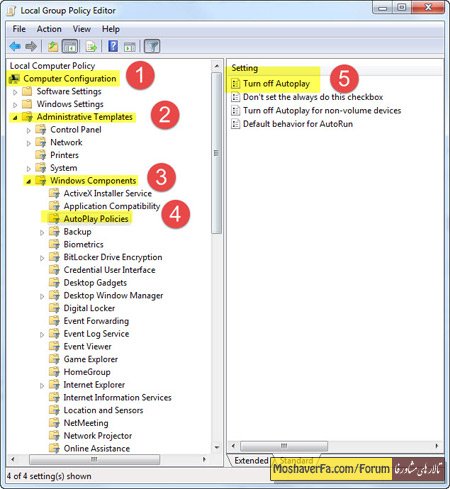
Task: Select Location and Sensors tree item
Action: pyautogui.click(x=103, y=410)
